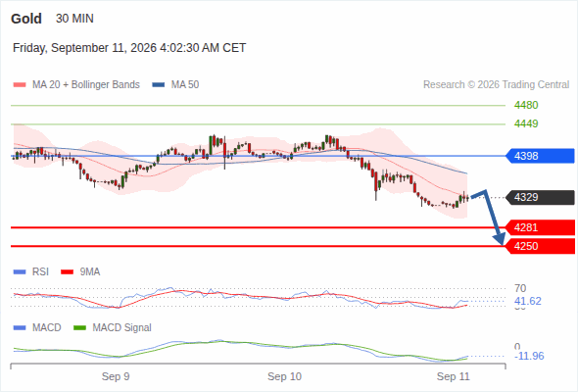Click the MA 20 + Bollinger Bands legend label
578x392 pixels.
(x=86, y=85)
